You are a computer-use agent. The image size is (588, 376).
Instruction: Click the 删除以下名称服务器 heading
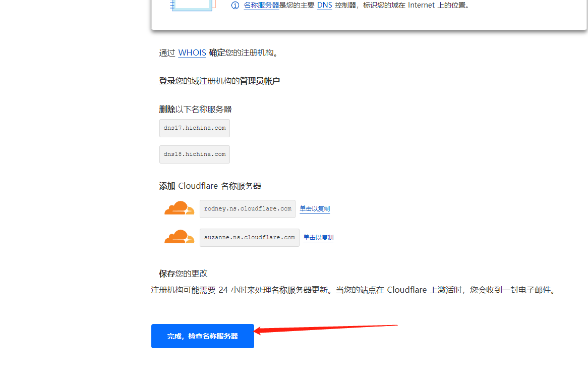click(x=195, y=109)
